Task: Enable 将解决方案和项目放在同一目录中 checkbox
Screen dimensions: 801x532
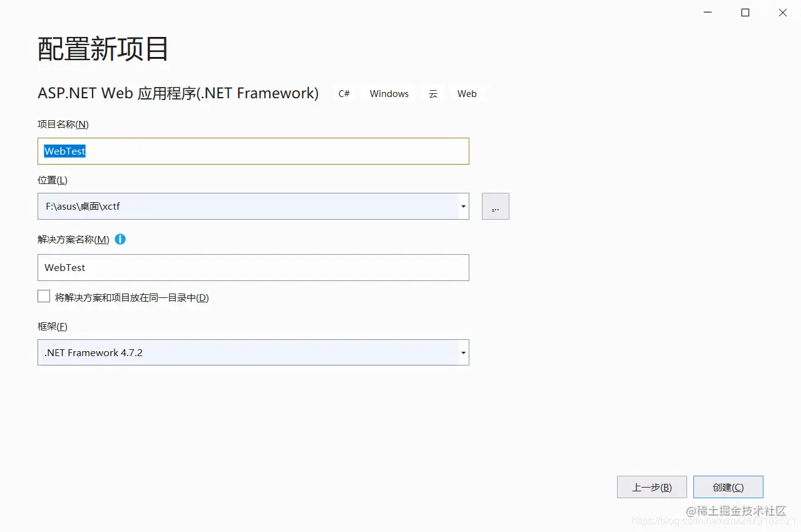Action: tap(44, 295)
